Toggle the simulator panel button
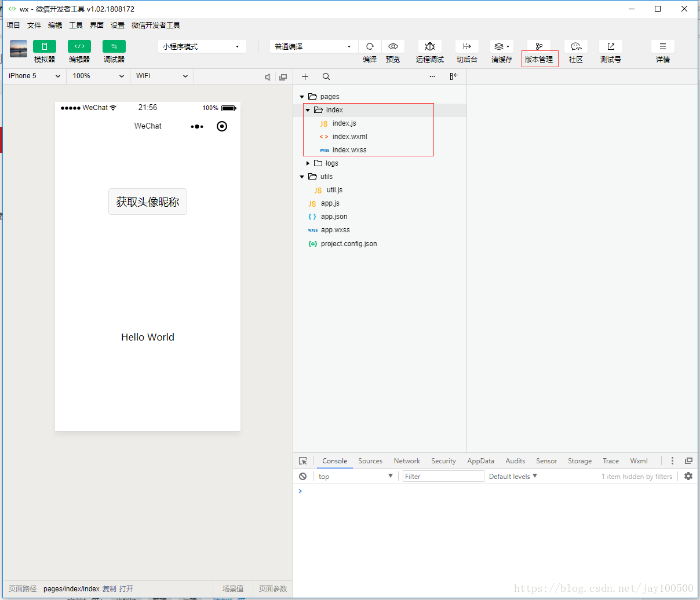Image resolution: width=700 pixels, height=600 pixels. pos(45,46)
